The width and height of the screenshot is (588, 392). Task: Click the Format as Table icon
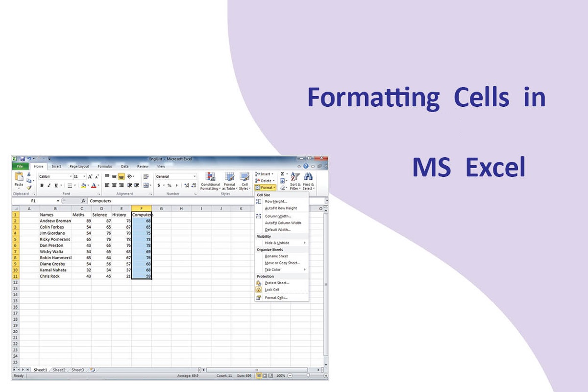[229, 177]
